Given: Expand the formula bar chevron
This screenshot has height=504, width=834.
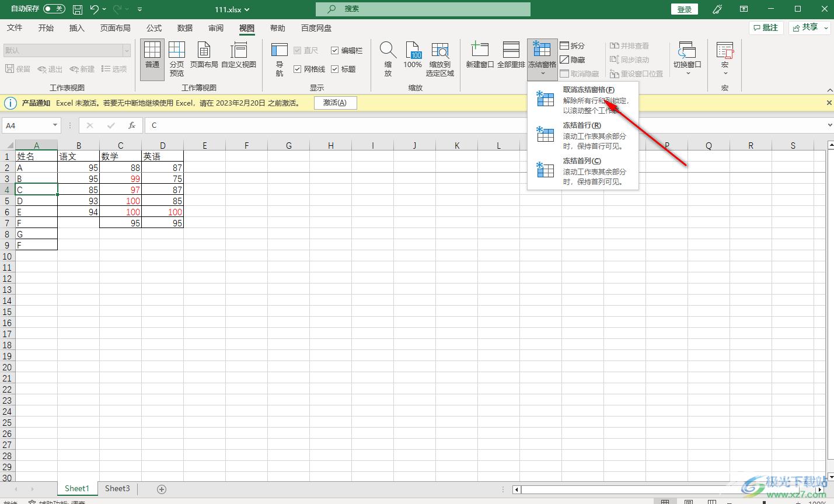Looking at the screenshot, I should tap(829, 125).
